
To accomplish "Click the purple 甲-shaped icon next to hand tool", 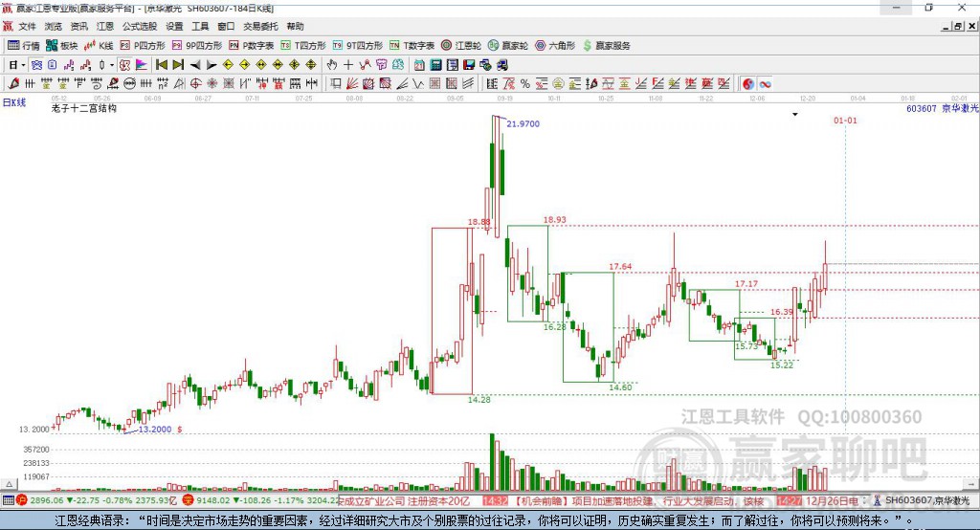I will click(x=382, y=65).
